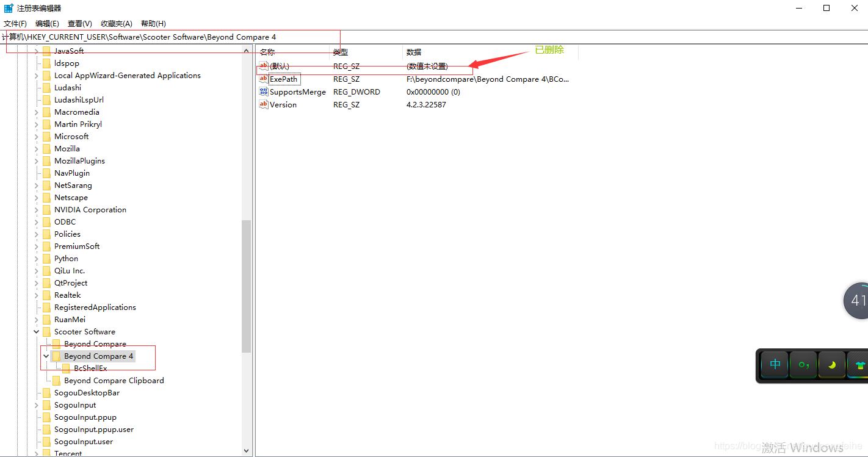Image resolution: width=868 pixels, height=457 pixels.
Task: Click the tree scrollbar up arrow
Action: tap(247, 51)
